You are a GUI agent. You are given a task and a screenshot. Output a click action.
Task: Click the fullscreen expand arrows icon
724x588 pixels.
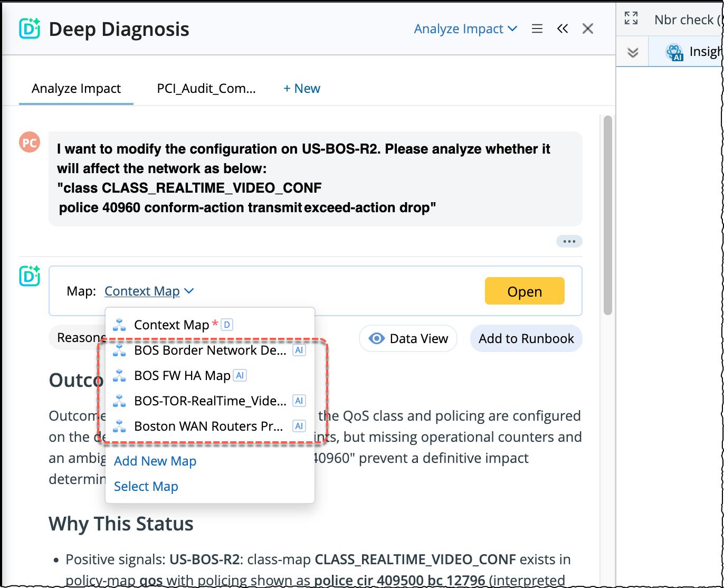(631, 18)
